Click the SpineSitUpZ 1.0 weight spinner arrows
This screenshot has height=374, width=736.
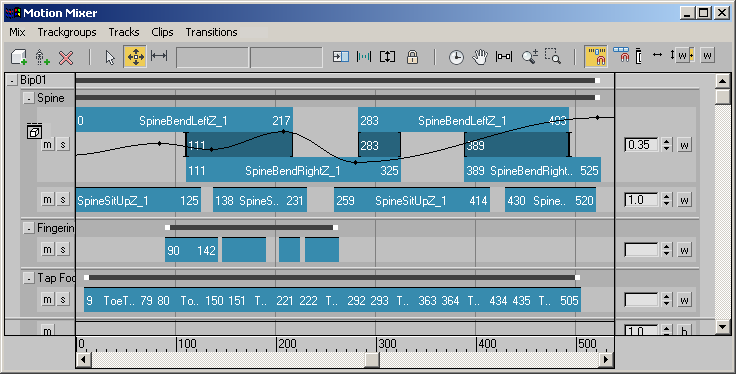click(667, 200)
